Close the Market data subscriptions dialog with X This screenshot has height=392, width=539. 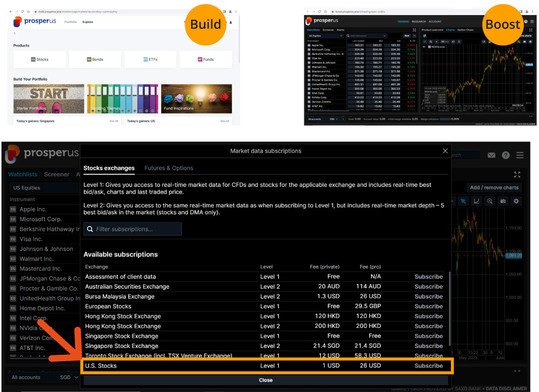pyautogui.click(x=445, y=151)
